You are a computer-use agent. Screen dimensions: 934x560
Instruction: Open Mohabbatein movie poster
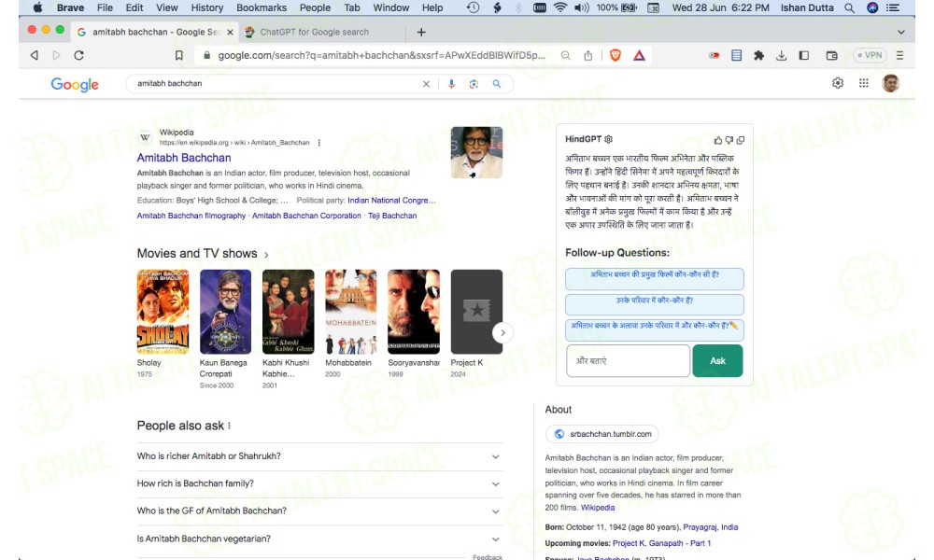click(351, 312)
